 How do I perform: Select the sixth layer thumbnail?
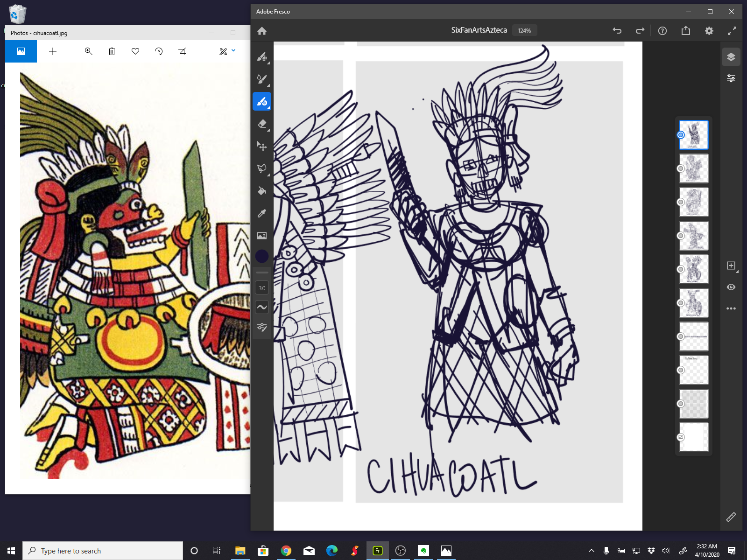click(694, 303)
